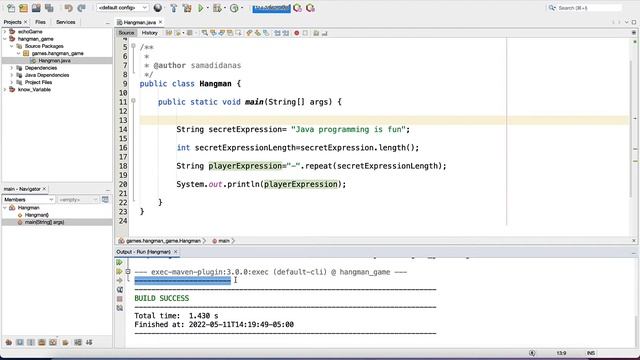Click the Redo arrow icon

(81, 8)
